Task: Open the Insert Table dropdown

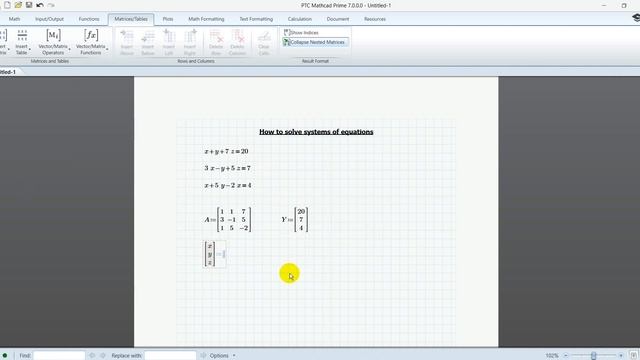Action: pos(22,42)
